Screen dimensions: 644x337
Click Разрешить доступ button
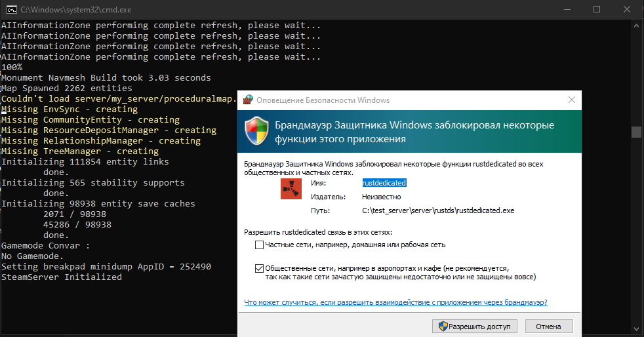474,327
